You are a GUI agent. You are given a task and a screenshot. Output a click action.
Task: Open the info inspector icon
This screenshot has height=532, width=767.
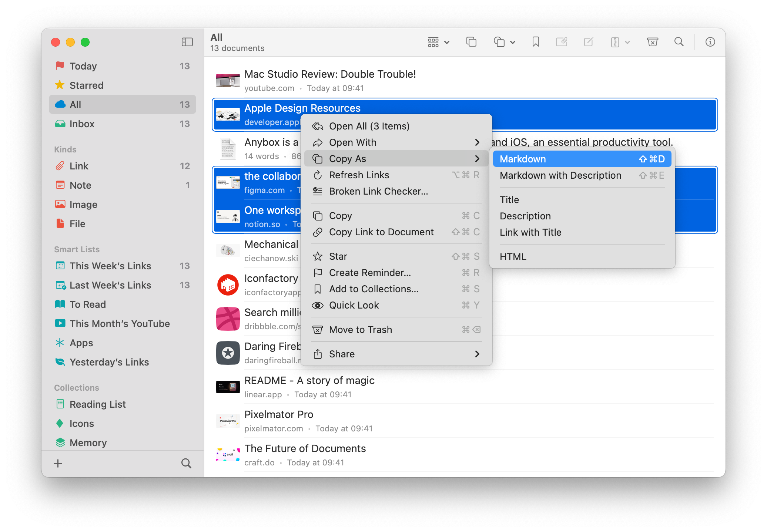coord(710,42)
